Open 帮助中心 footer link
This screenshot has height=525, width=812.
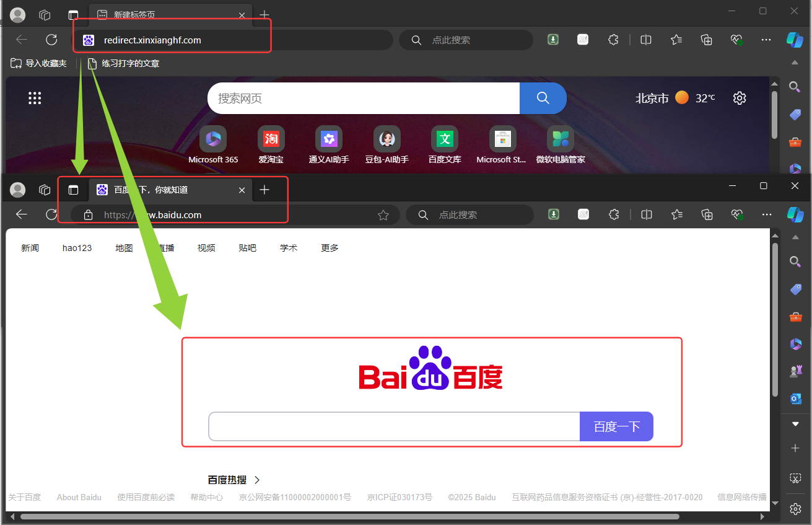pyautogui.click(x=207, y=497)
